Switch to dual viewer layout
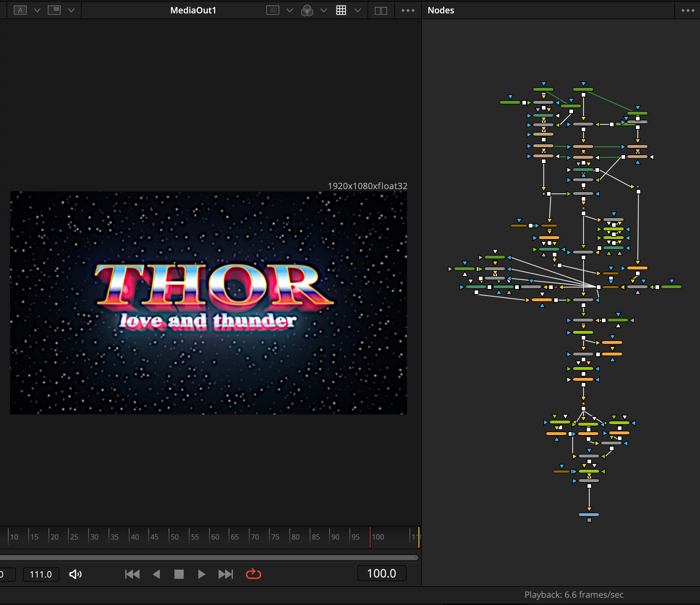The image size is (700, 605). [x=381, y=10]
